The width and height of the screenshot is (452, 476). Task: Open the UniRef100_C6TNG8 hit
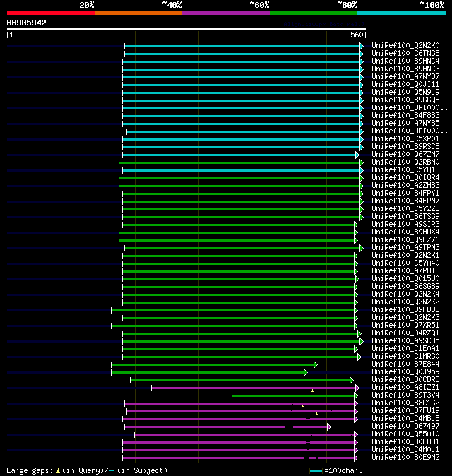[405, 54]
